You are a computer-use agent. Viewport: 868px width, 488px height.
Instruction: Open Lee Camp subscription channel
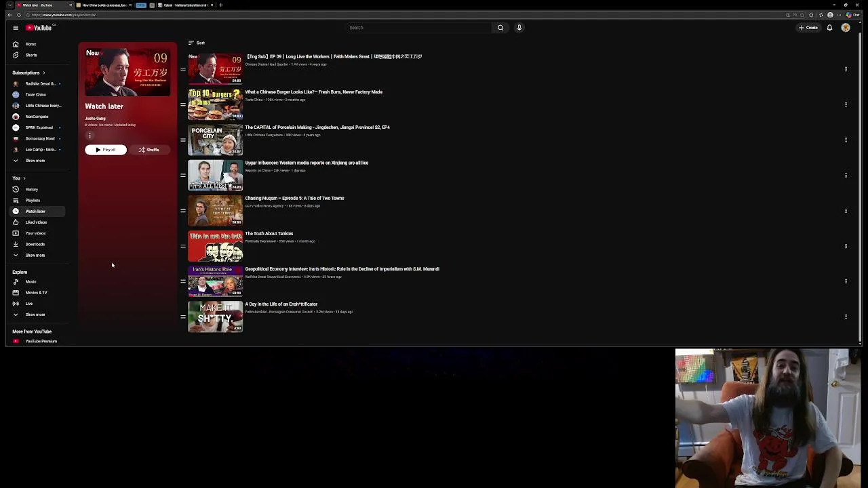(38, 149)
